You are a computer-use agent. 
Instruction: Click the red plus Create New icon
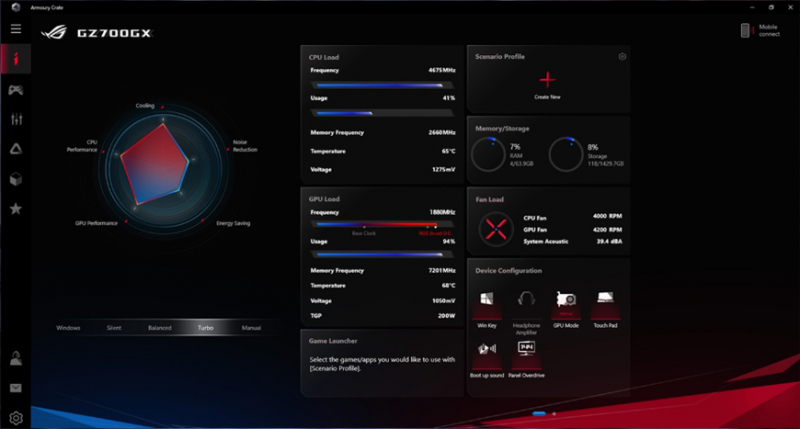click(547, 80)
